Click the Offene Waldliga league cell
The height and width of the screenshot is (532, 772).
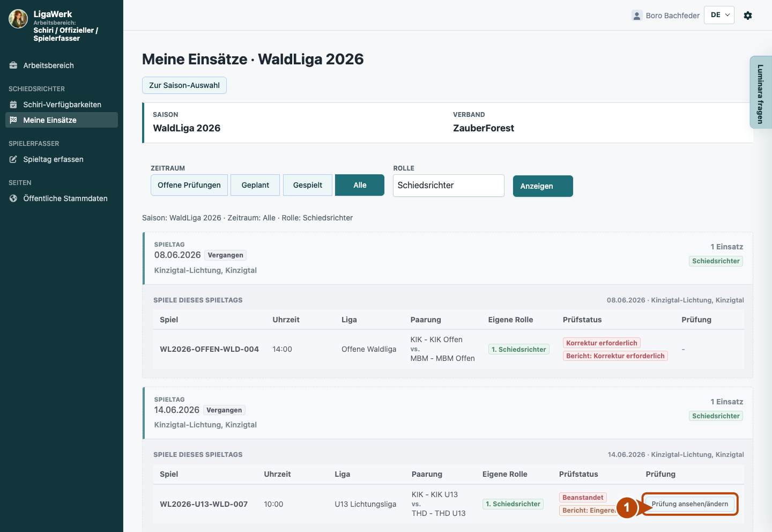(x=369, y=349)
